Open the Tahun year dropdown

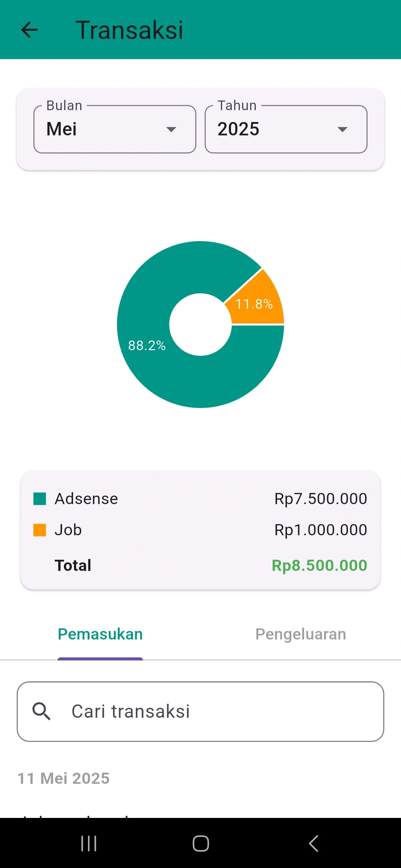click(286, 129)
